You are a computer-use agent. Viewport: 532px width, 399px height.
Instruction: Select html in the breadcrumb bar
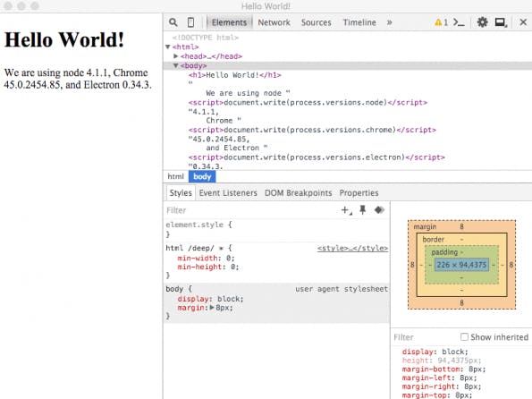(x=176, y=176)
